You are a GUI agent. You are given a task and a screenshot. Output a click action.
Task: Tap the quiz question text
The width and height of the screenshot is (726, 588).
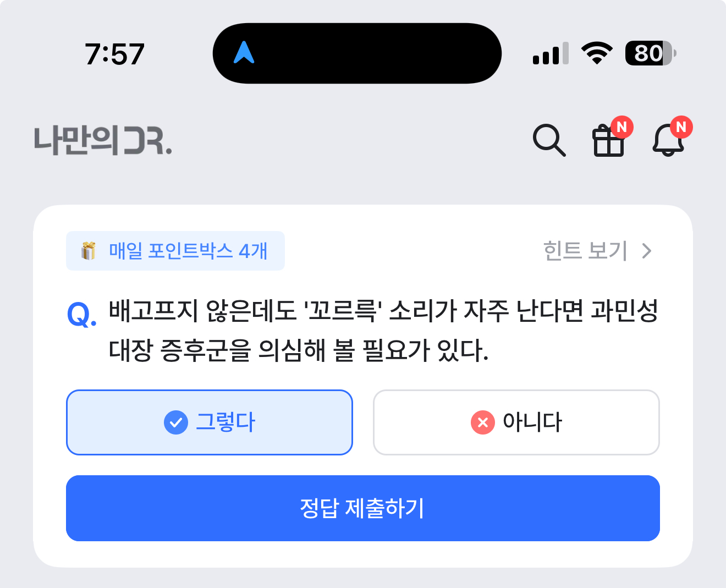[383, 330]
